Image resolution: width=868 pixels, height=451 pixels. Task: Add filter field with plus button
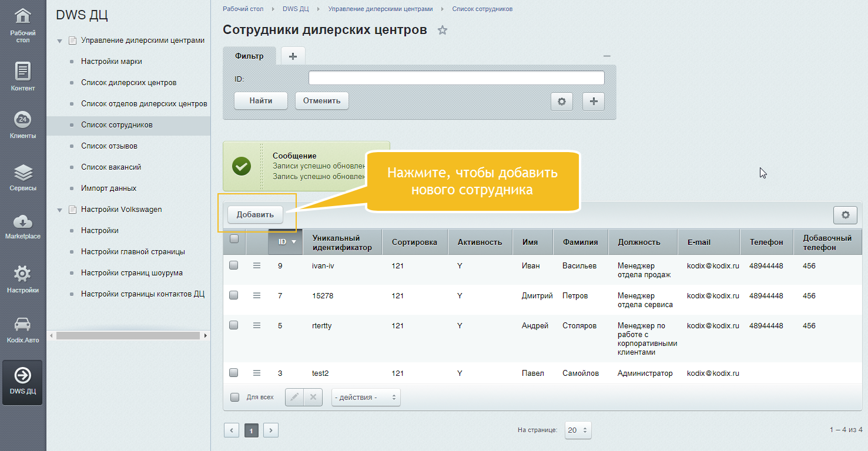click(594, 102)
